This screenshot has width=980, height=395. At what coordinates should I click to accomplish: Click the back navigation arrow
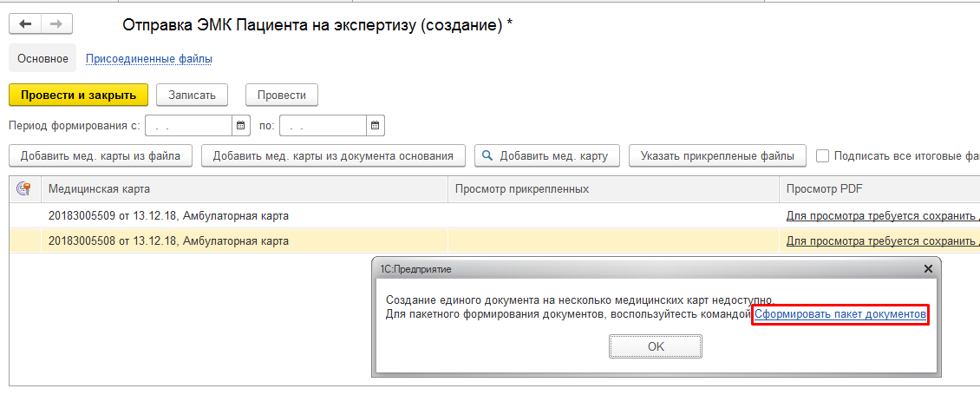[25, 24]
